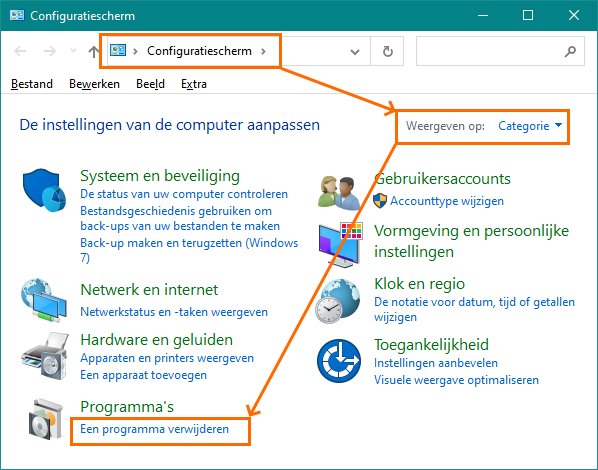Expand chevron before Configuratiescherm in address bar

click(135, 51)
